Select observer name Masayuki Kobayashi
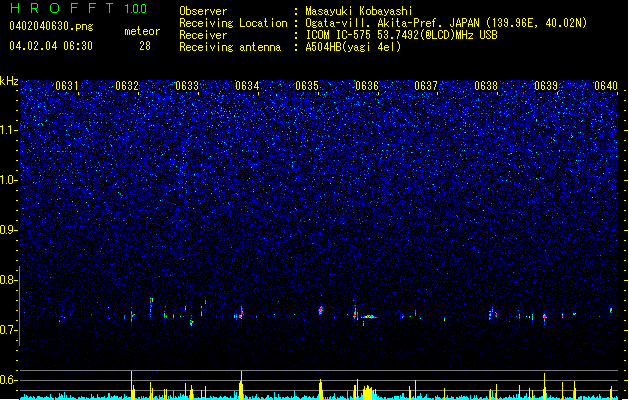 [x=359, y=11]
